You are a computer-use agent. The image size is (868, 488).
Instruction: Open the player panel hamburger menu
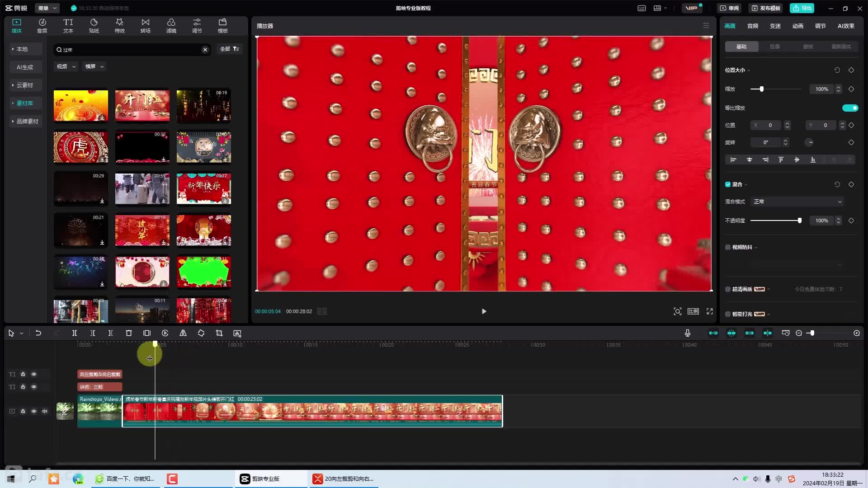706,26
